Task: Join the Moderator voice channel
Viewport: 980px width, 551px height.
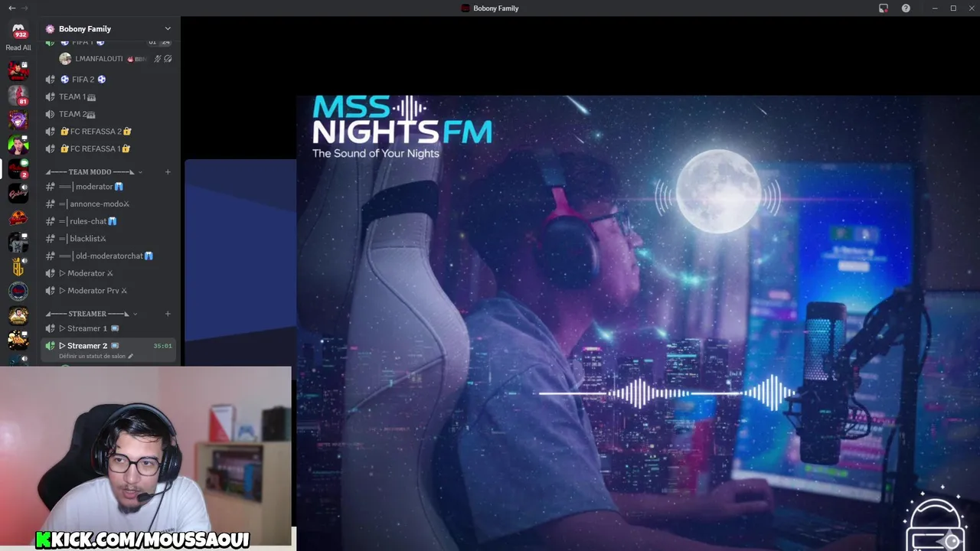Action: (109, 273)
